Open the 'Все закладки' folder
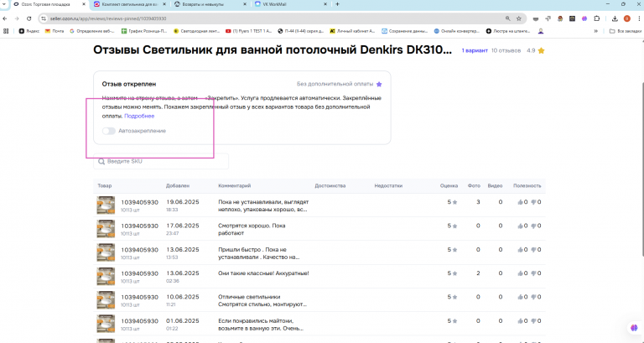 625,31
